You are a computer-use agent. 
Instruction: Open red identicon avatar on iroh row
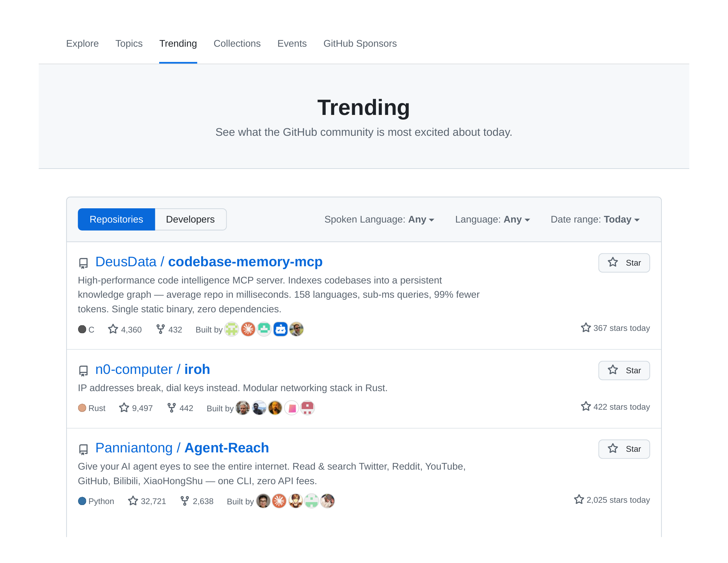307,408
